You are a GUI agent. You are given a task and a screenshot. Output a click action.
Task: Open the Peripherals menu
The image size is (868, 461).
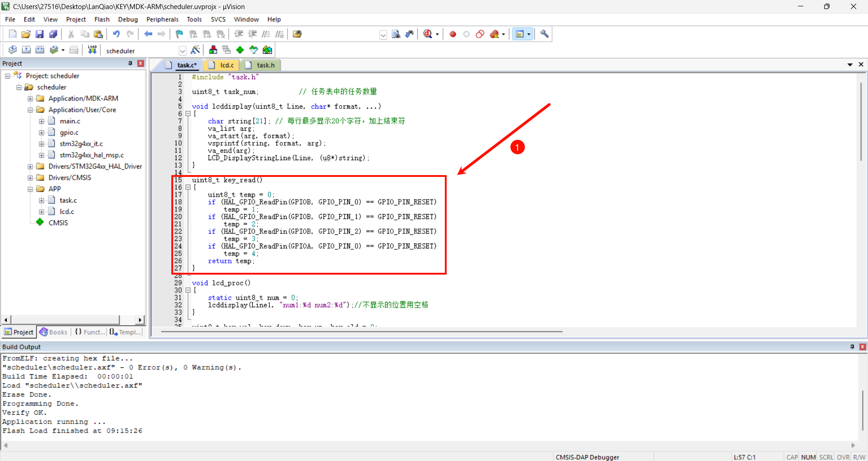[162, 19]
